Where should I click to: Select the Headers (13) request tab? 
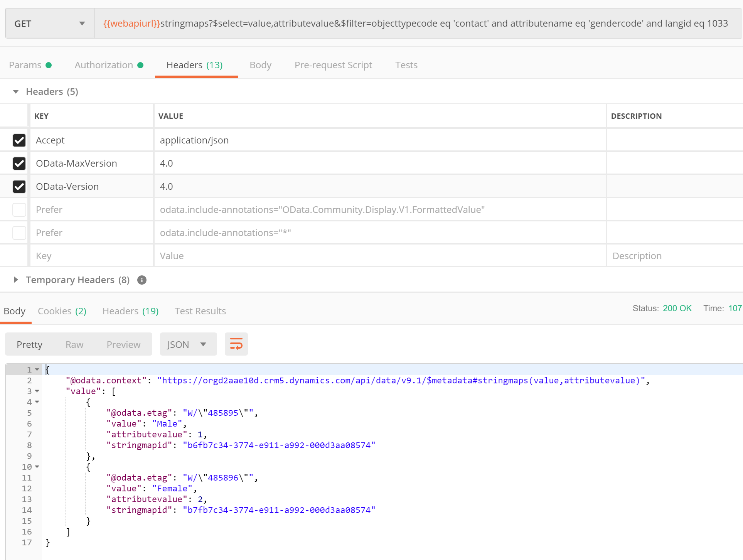tap(195, 65)
